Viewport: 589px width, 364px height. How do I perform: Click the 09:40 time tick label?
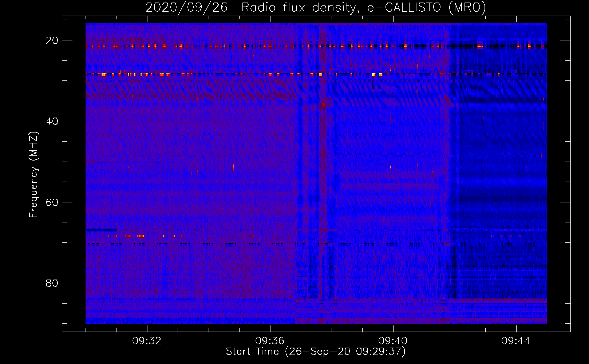[x=393, y=341]
